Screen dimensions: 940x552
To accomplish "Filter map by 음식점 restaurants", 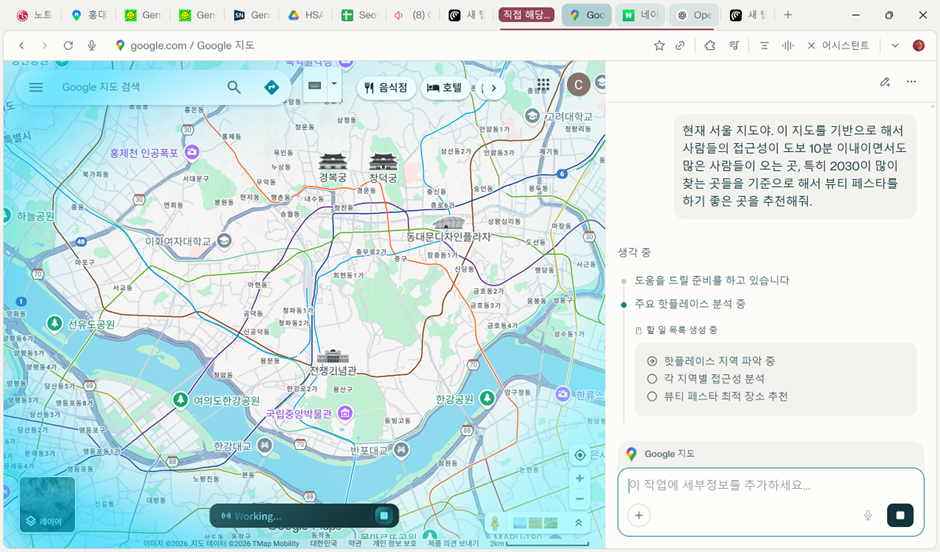I will [386, 88].
